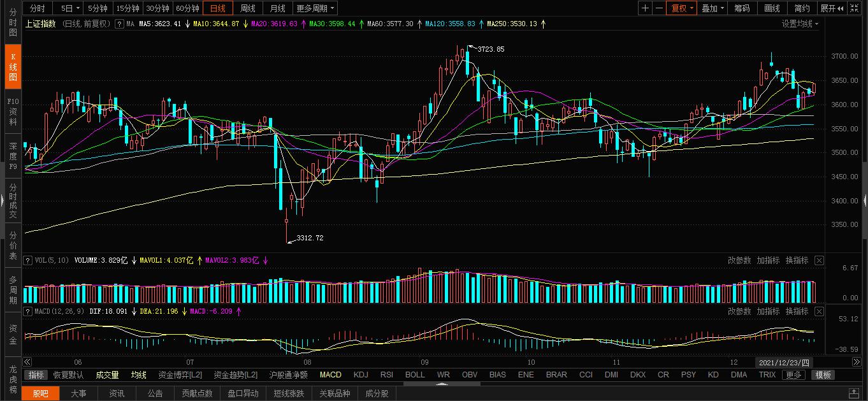868x401 pixels.
Task: Click the left edge panel collapse arrow
Action: click(2, 200)
